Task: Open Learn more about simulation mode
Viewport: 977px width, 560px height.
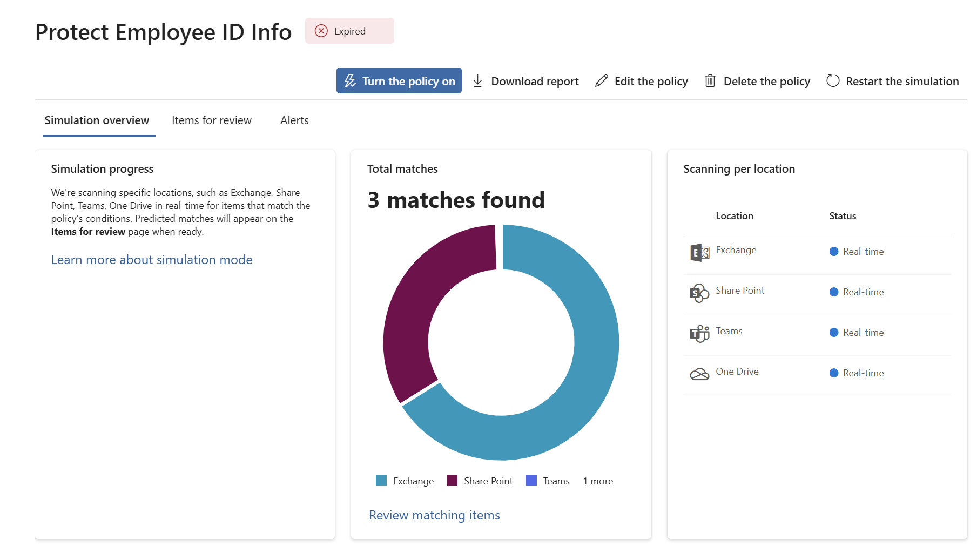Action: 152,260
